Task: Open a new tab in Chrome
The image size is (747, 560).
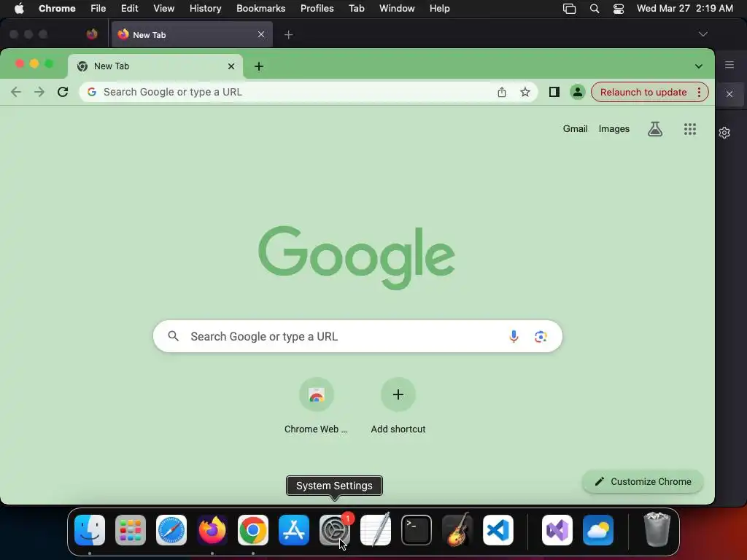Action: pyautogui.click(x=259, y=66)
